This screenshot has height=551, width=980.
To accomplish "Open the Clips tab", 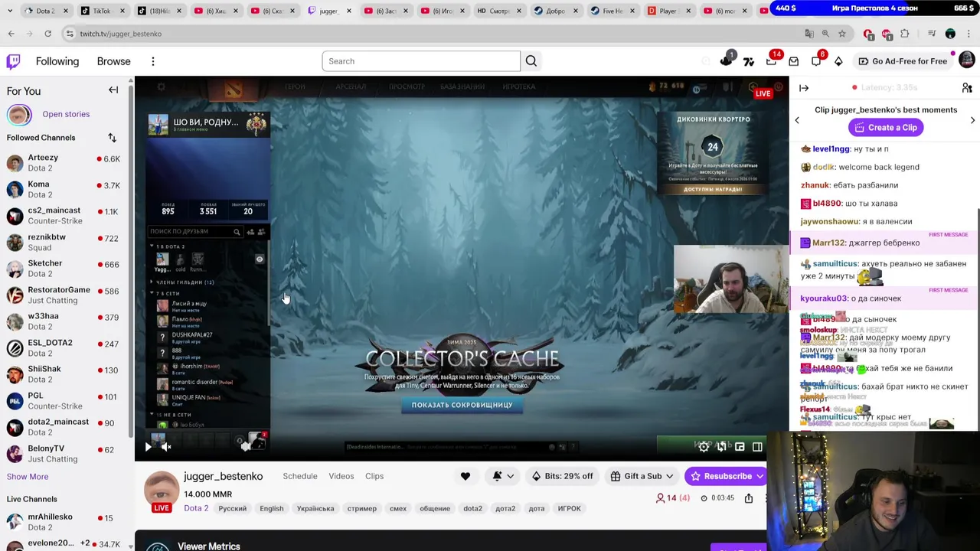I will [x=374, y=476].
